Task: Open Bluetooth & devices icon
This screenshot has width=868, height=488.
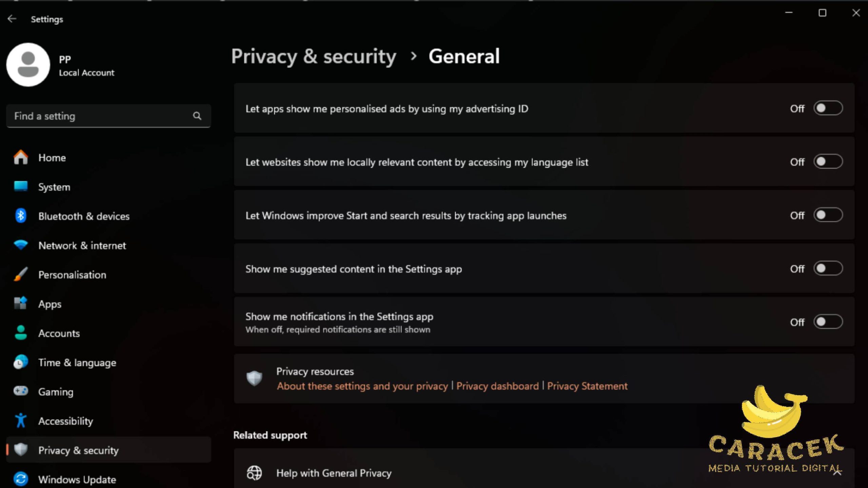Action: [21, 216]
